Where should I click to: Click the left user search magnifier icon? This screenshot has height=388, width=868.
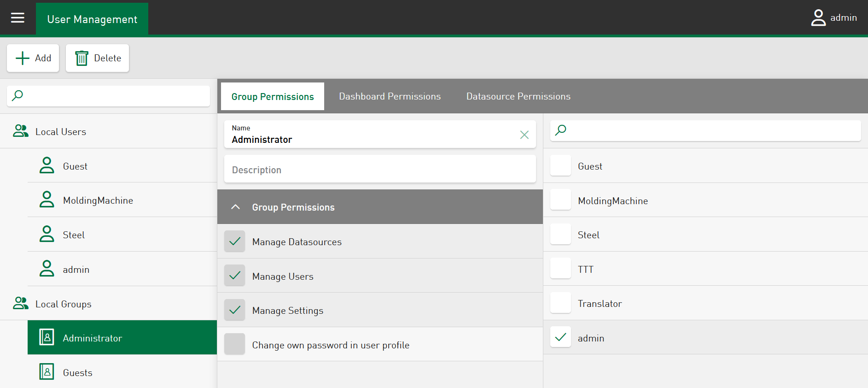click(17, 96)
